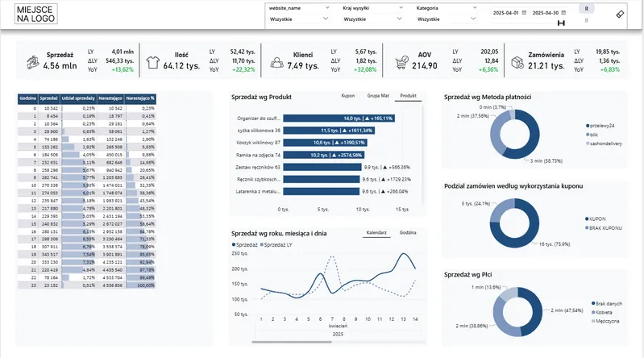The image size is (644, 358).
Task: Click the 2 mln (47,54%) gender label
Action: pyautogui.click(x=567, y=310)
